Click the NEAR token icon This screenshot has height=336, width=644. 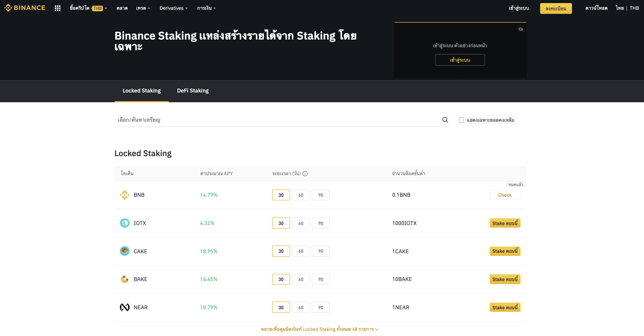click(x=125, y=307)
